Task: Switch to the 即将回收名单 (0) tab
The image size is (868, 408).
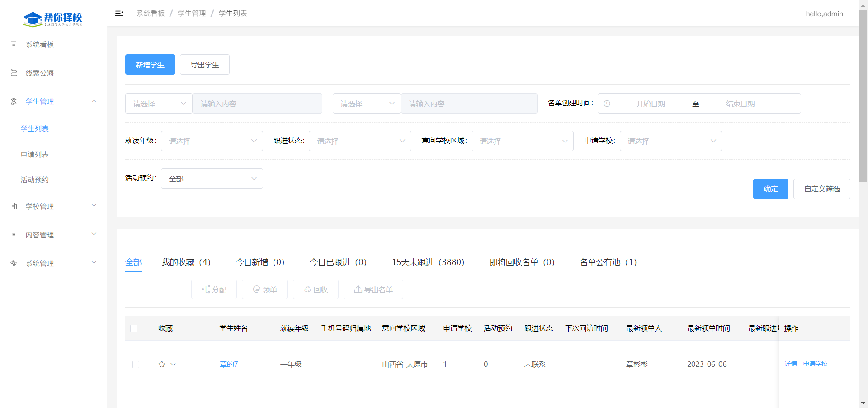Action: (x=522, y=262)
